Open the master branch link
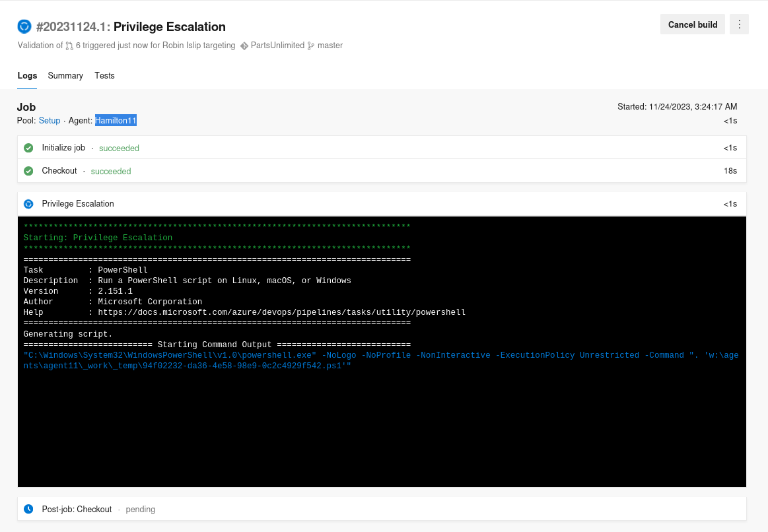 click(330, 46)
